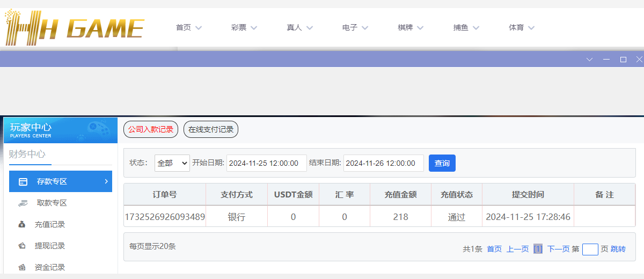
Task: Expand the 真人 navigation menu
Action: click(299, 27)
